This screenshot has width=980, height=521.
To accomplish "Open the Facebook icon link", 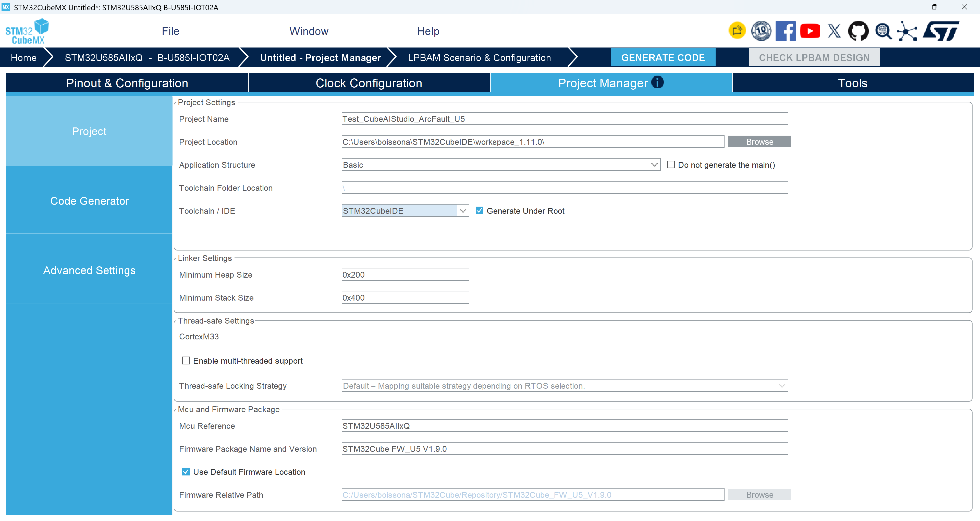I will [785, 31].
